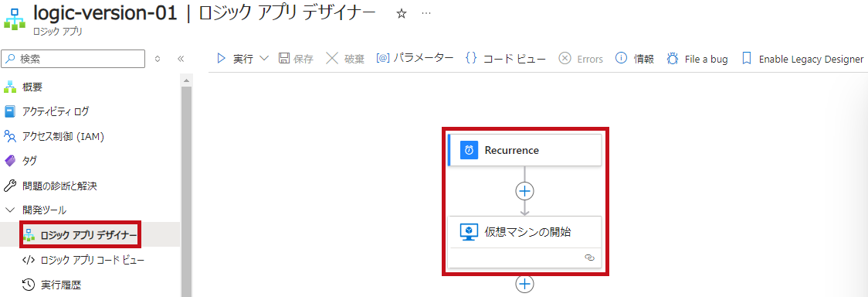Click the logic-version-01 title text

tap(106, 13)
